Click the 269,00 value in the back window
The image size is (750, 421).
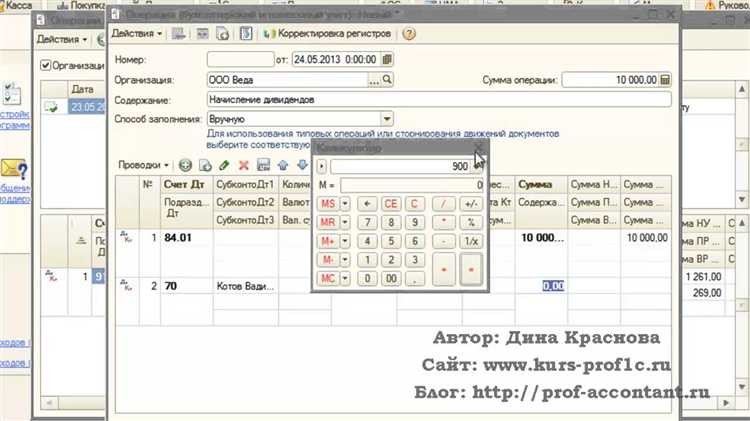click(707, 293)
